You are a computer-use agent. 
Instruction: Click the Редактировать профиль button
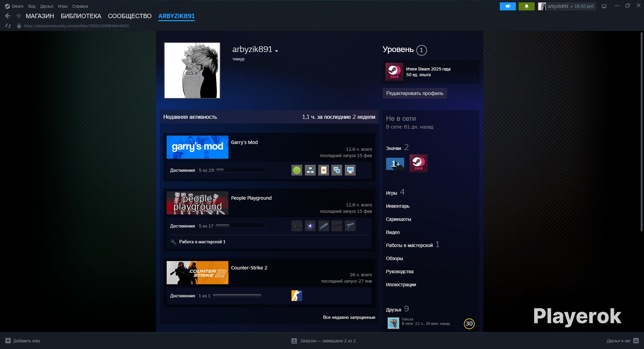pos(415,93)
